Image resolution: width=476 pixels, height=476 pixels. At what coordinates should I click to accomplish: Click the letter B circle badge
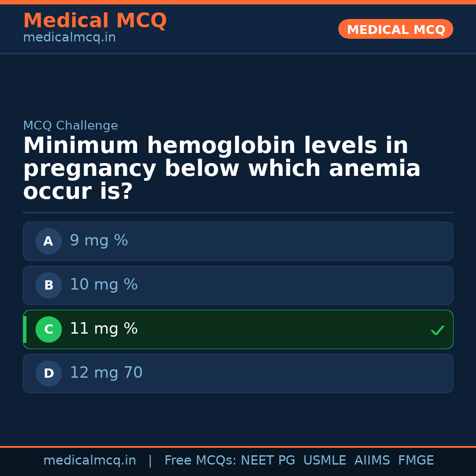(x=48, y=285)
